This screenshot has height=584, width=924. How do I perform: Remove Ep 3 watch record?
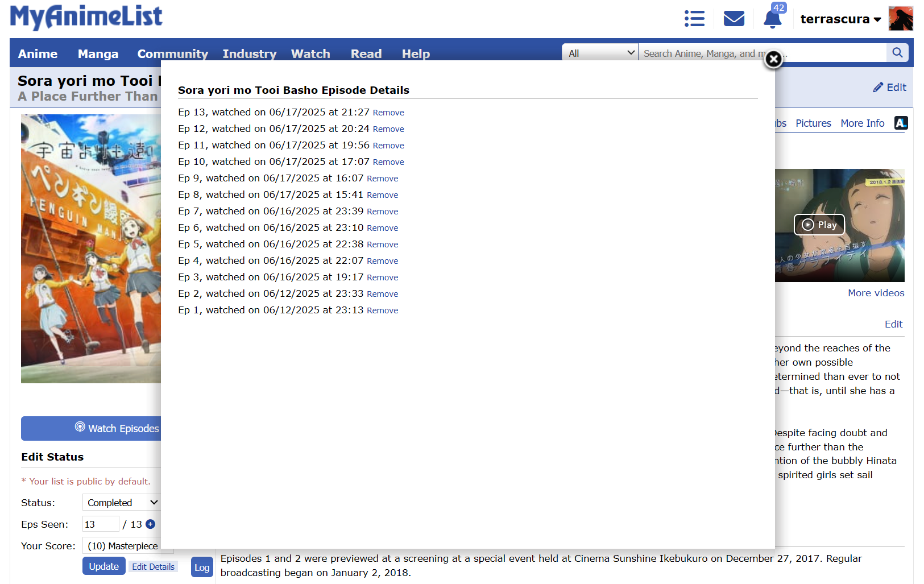tap(383, 277)
